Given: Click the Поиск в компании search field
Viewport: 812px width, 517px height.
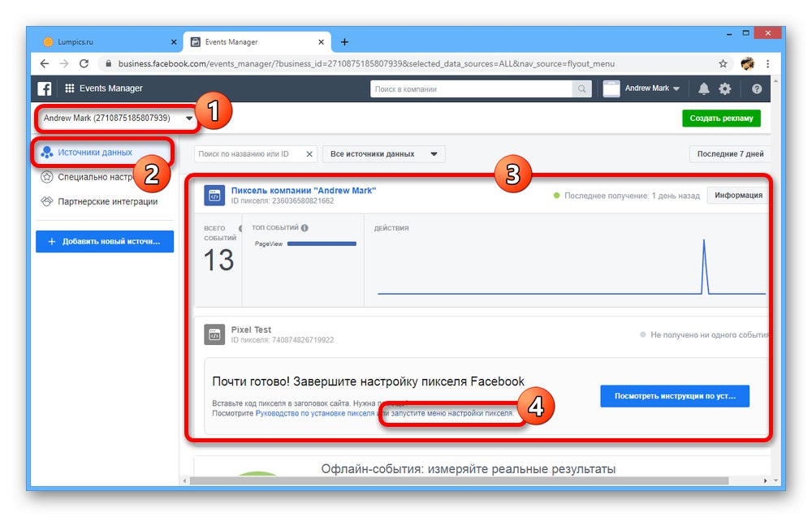Looking at the screenshot, I should coord(471,89).
